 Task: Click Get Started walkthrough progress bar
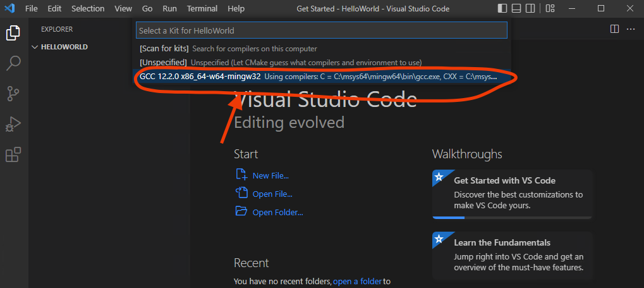click(512, 217)
